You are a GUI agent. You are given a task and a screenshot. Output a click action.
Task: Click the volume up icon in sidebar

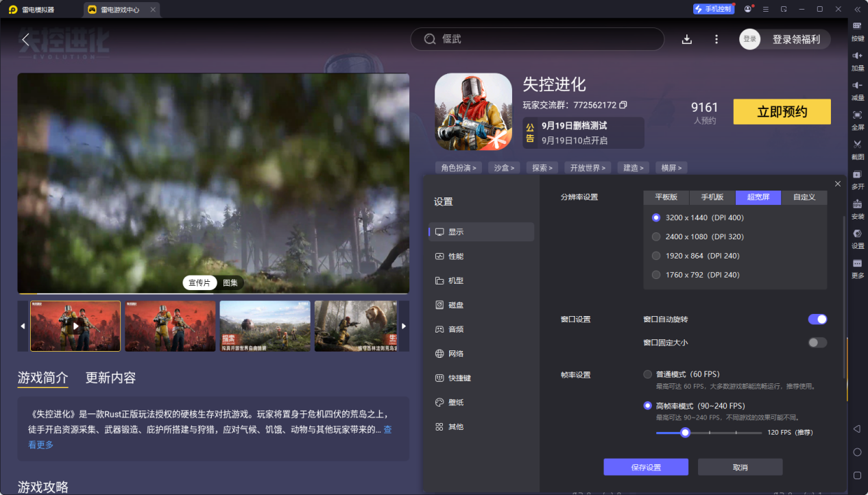click(x=857, y=56)
